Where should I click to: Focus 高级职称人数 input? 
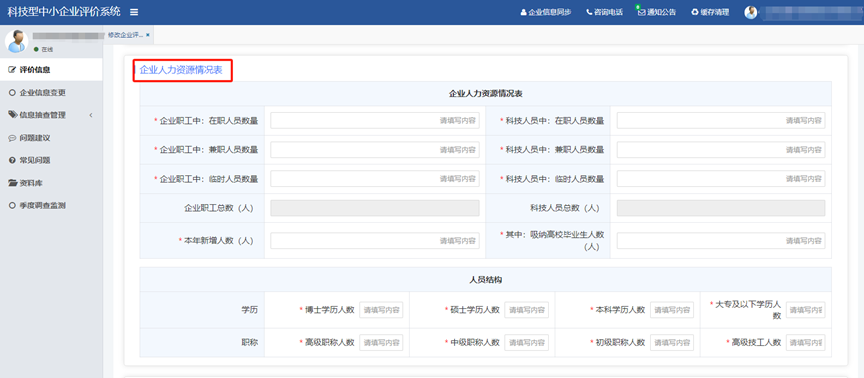pos(381,342)
